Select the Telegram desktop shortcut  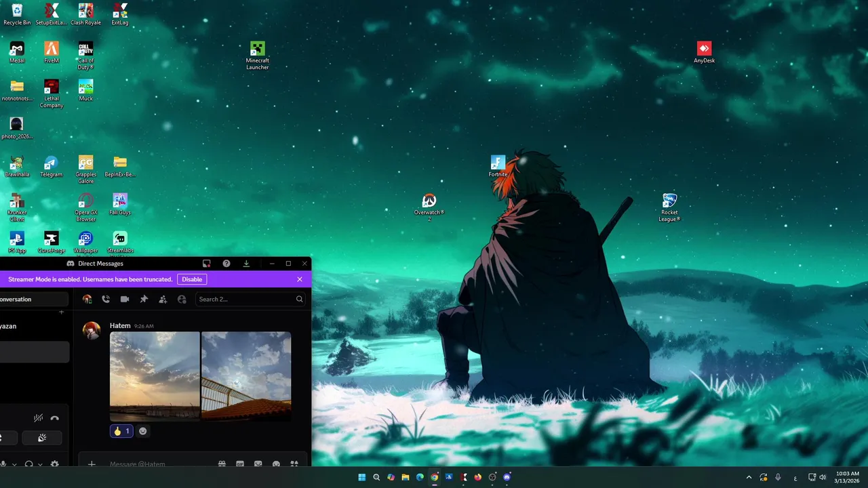point(51,166)
